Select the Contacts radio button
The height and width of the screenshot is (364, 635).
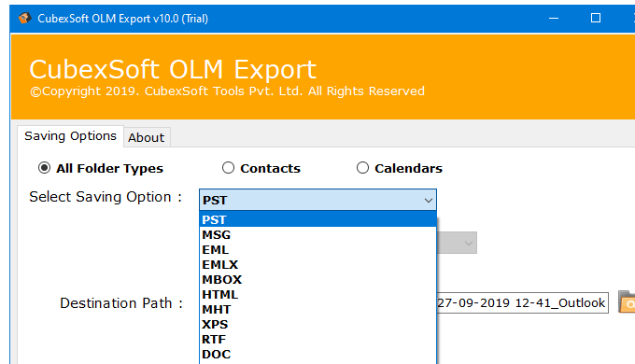click(x=228, y=168)
